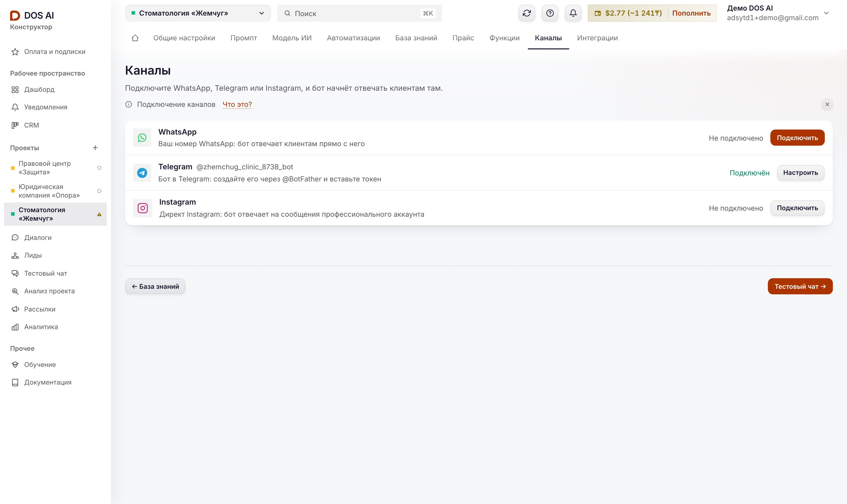This screenshot has height=504, width=847.
Task: Switch to the Функции tab
Action: tap(504, 38)
